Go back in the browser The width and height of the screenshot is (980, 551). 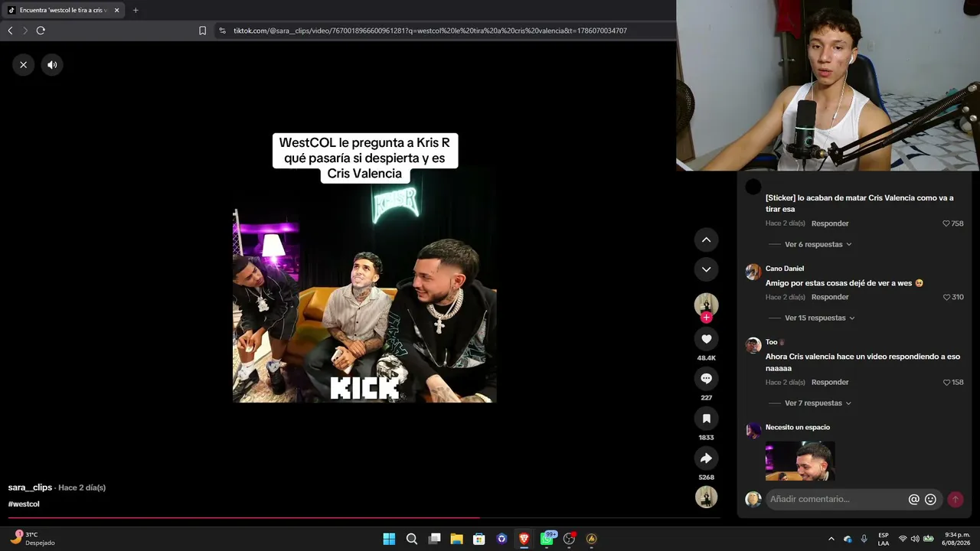pos(10,31)
